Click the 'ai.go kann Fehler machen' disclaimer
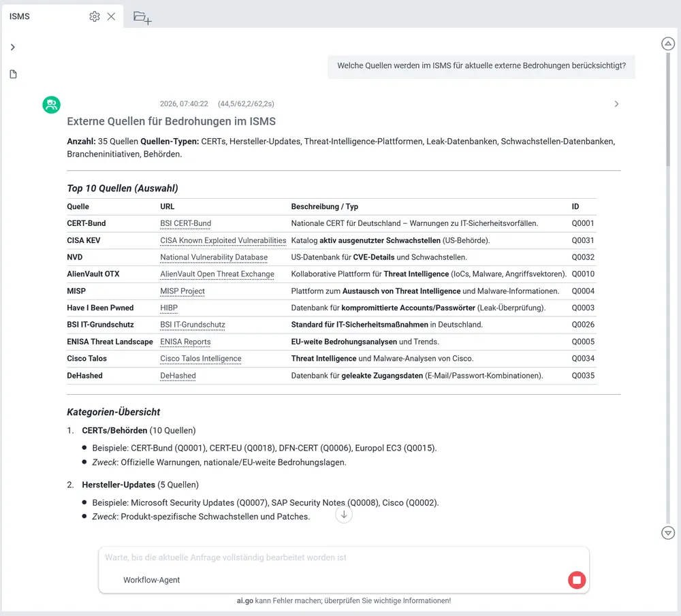This screenshot has width=681, height=616. click(x=343, y=601)
